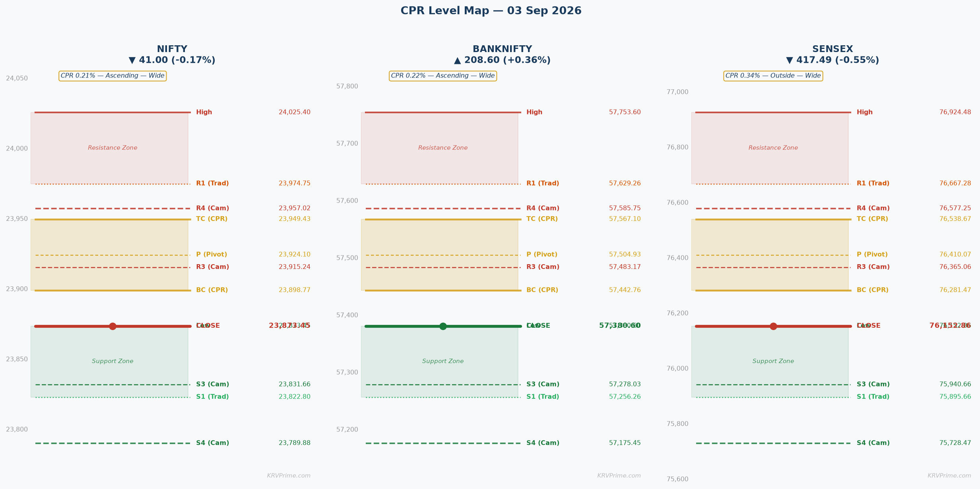
Task: Click the NIFTY TC (CPR) value 23,949.43
Action: [295, 219]
